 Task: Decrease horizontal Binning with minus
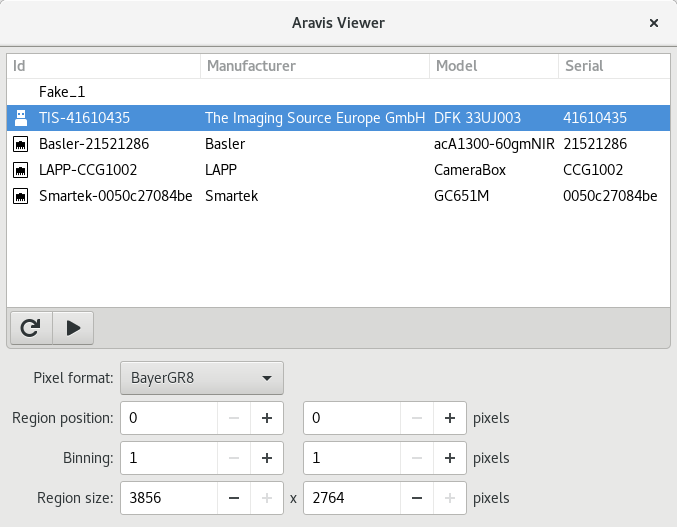coord(234,458)
